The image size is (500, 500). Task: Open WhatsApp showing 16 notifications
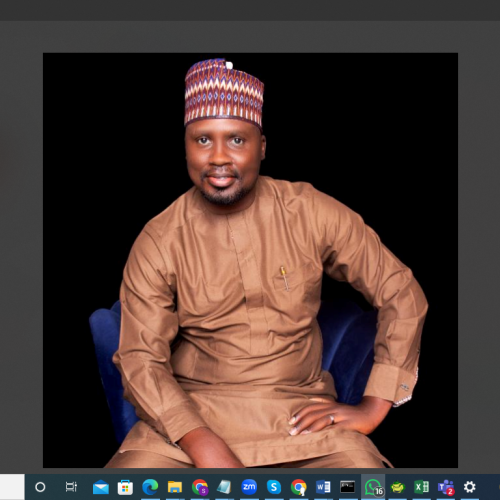tap(373, 487)
